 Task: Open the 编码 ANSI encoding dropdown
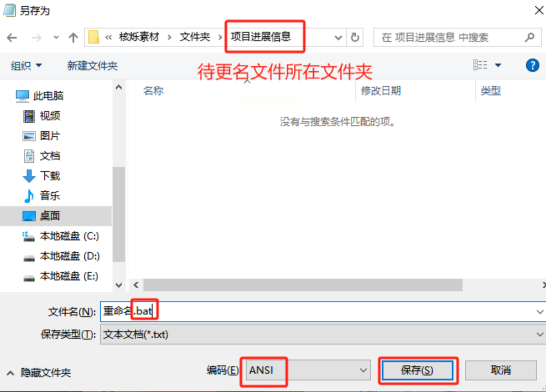pos(308,370)
